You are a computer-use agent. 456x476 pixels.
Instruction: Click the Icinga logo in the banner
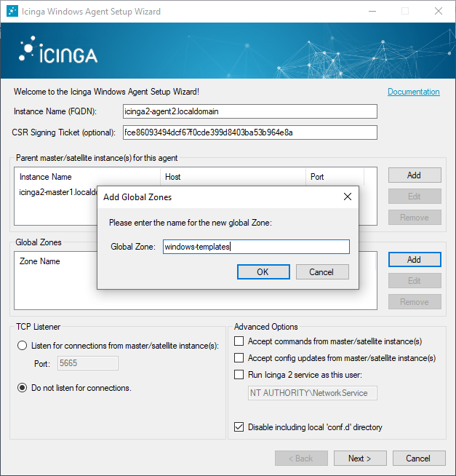(x=58, y=52)
